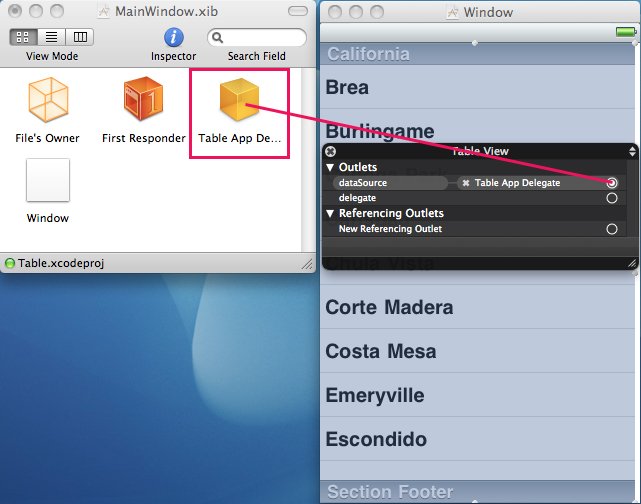This screenshot has height=504, width=641.
Task: Click the New Referencing Outlet circle
Action: (612, 229)
